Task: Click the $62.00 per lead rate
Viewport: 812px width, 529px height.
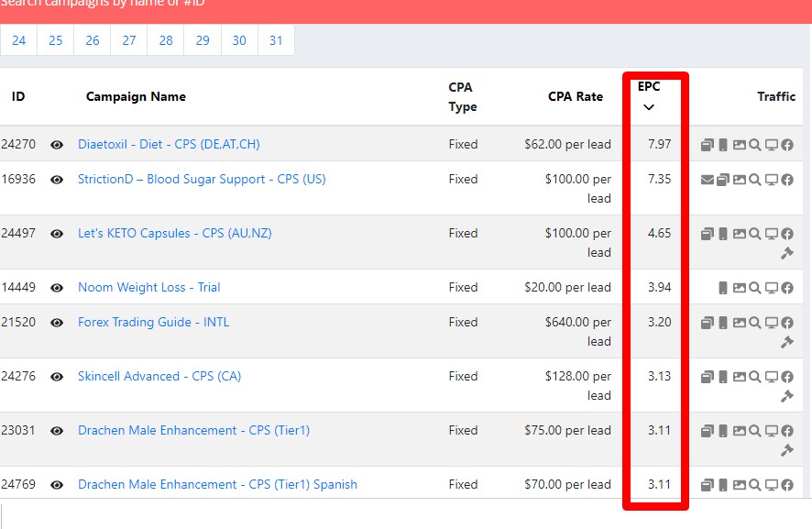Action: [567, 144]
